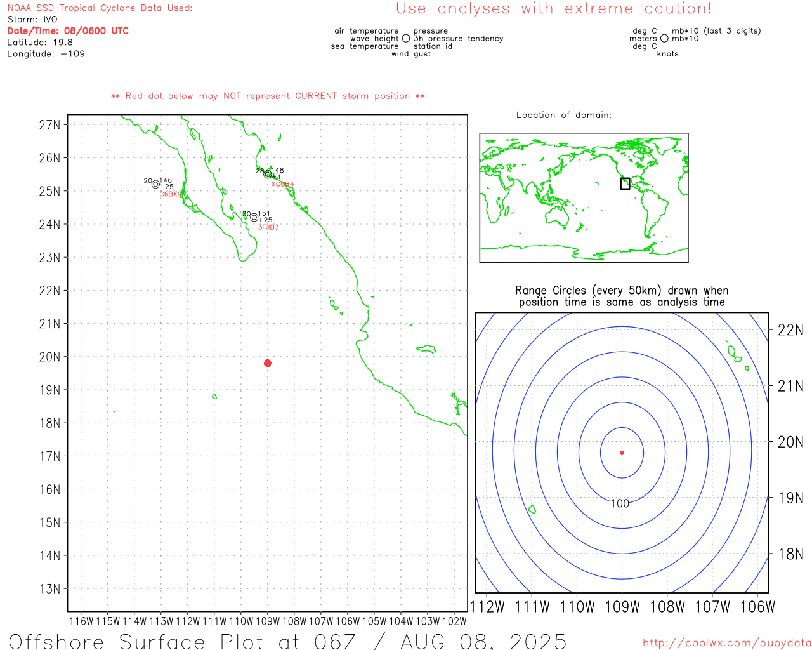This screenshot has width=812, height=650.
Task: Click the 13N latitude label on main map
Action: 49,588
